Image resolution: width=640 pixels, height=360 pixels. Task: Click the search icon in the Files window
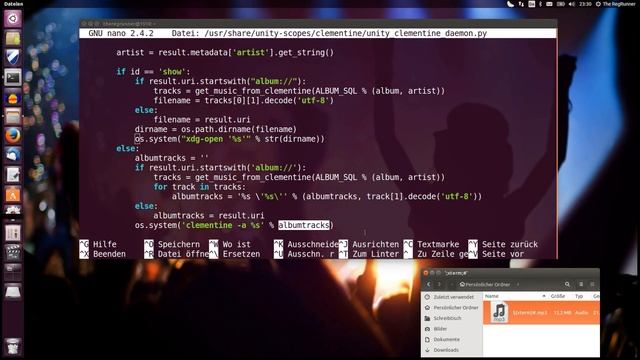tap(567, 284)
